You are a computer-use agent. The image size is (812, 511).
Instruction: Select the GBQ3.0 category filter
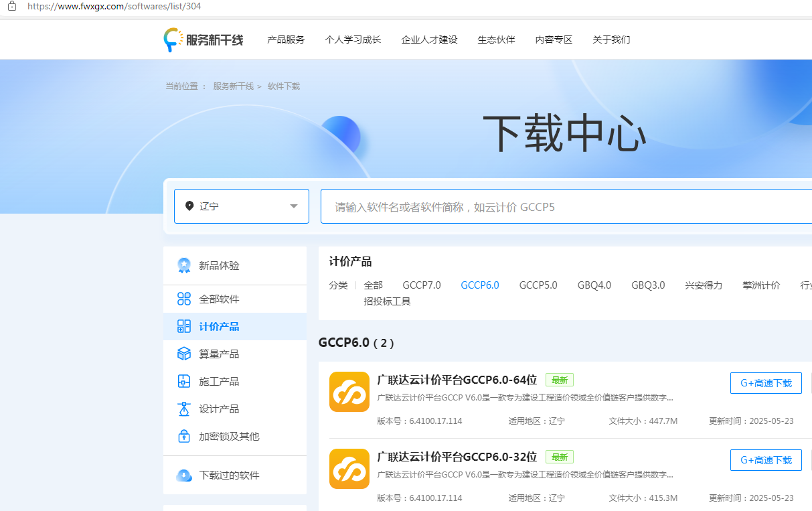pyautogui.click(x=648, y=285)
